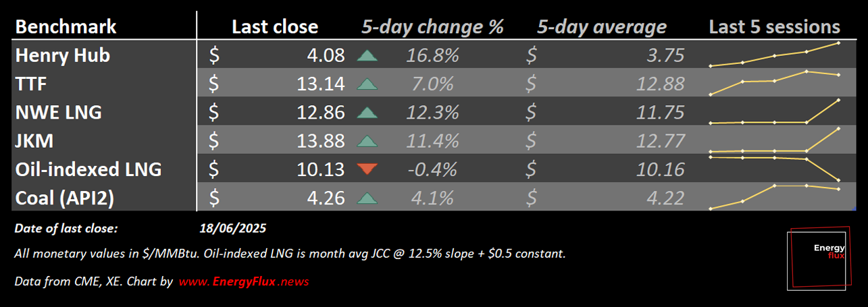Click the 5-day average column header
Viewport: 868px width, 307px height.
602,27
